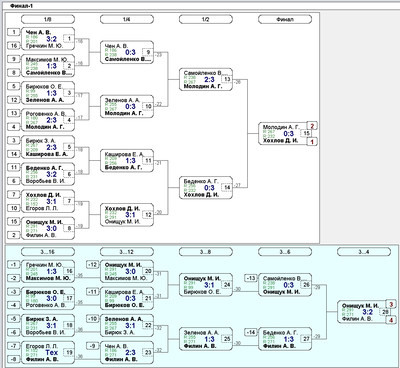Click seed number 16 box

coord(14,46)
